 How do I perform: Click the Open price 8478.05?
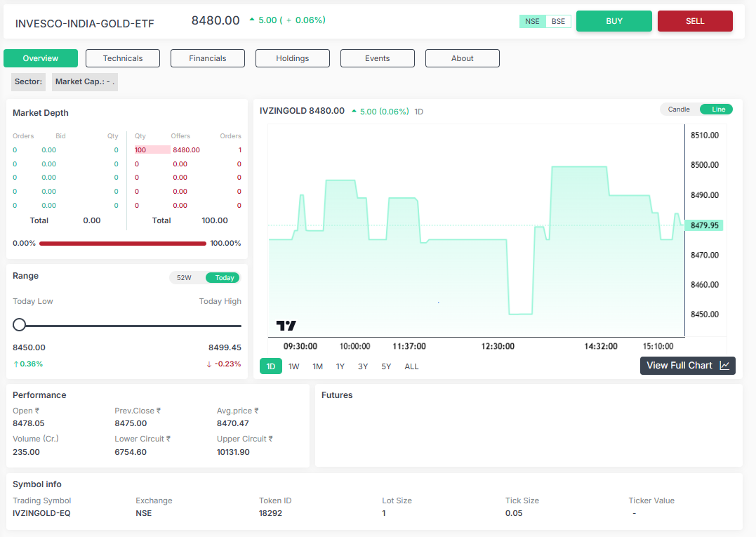tap(29, 423)
